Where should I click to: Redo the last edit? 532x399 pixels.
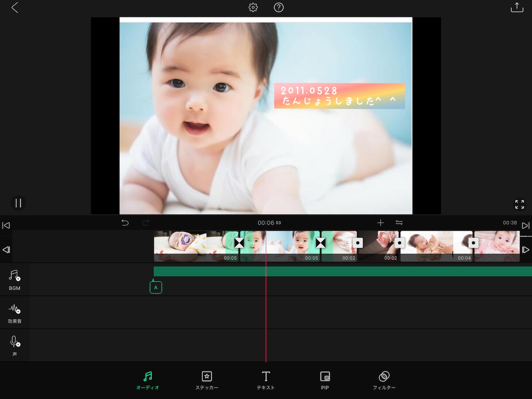[x=146, y=223]
